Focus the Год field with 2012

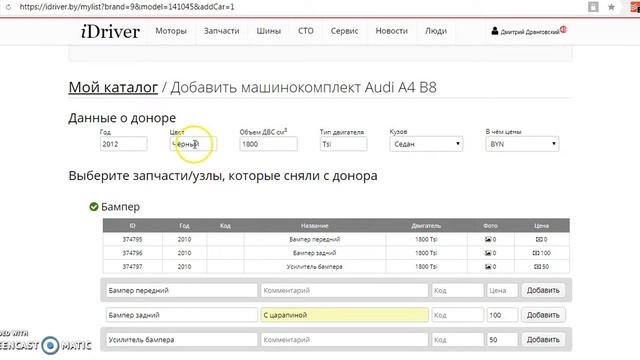tap(123, 144)
